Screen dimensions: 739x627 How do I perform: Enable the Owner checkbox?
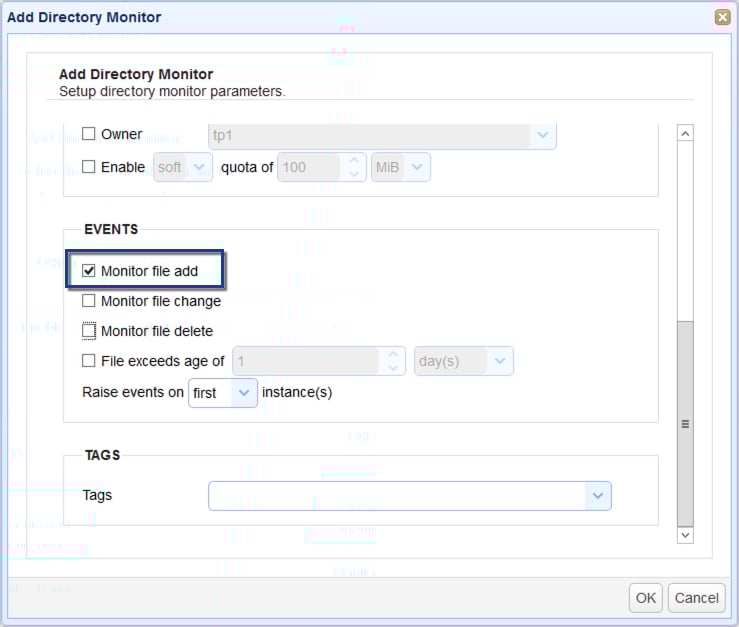click(89, 134)
